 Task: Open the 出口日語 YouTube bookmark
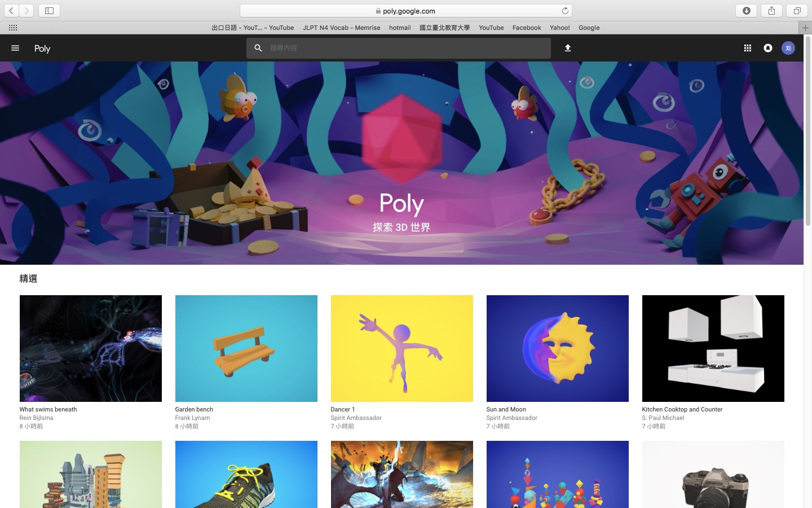click(x=253, y=28)
